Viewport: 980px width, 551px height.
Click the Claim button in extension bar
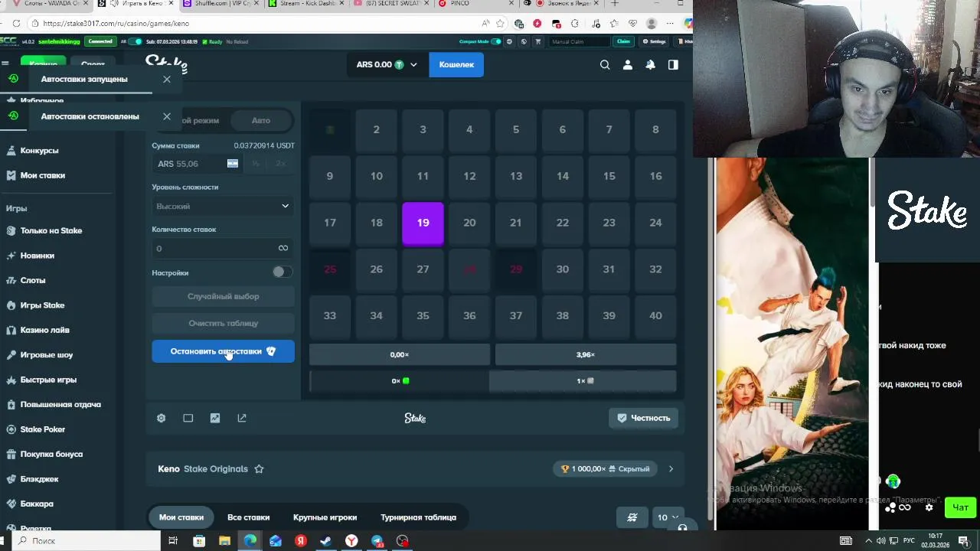point(623,41)
